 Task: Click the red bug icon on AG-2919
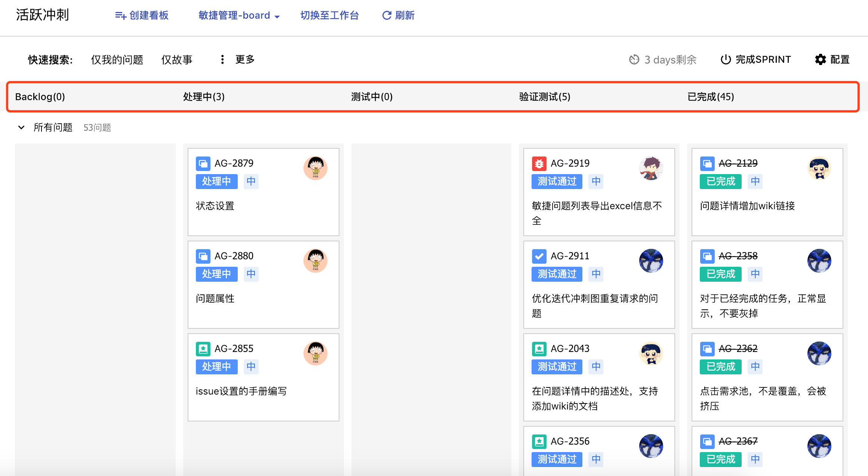[x=539, y=163]
